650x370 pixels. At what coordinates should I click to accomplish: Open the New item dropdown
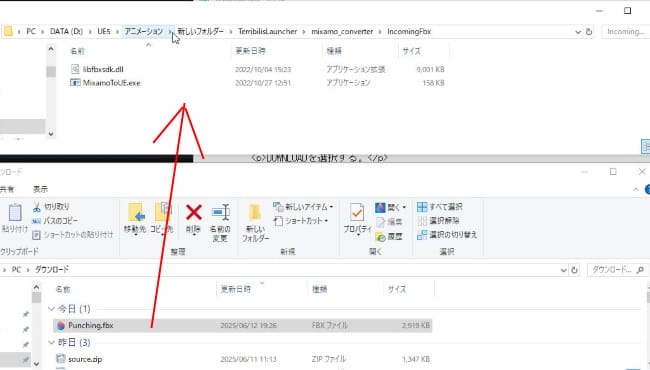point(303,206)
